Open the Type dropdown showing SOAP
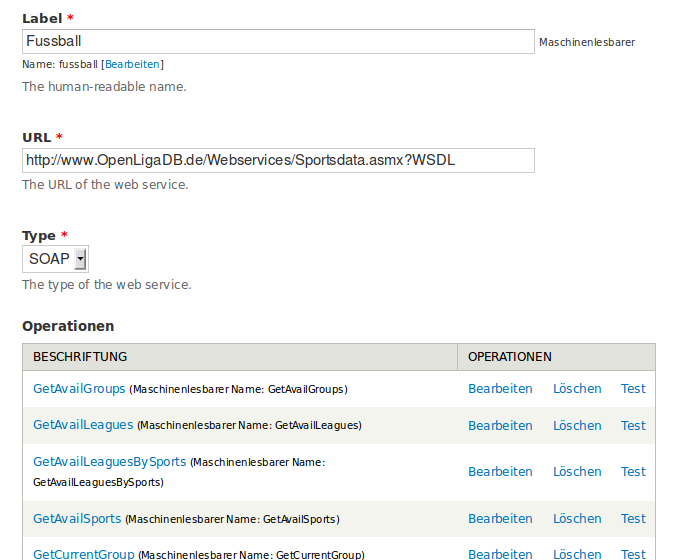This screenshot has width=675, height=560. click(55, 259)
